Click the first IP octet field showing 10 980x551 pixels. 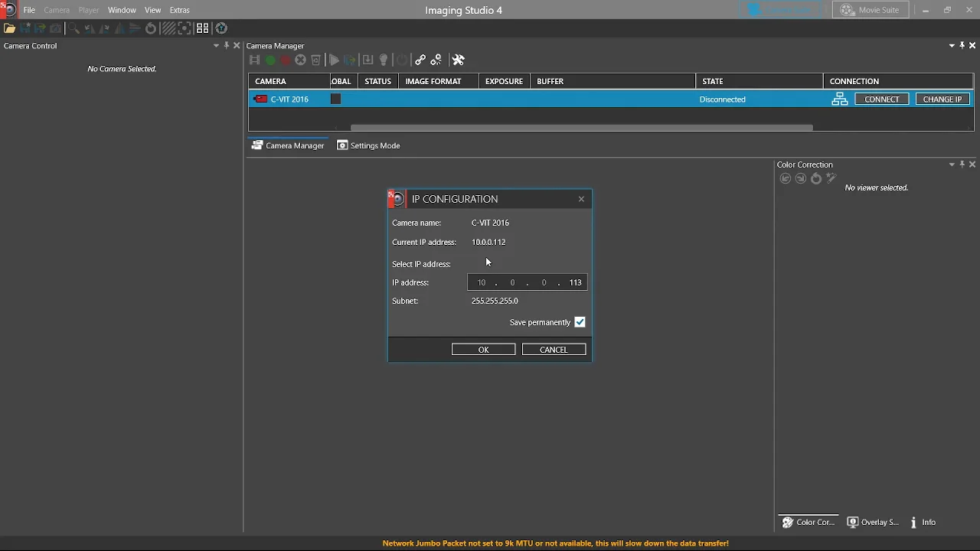482,282
